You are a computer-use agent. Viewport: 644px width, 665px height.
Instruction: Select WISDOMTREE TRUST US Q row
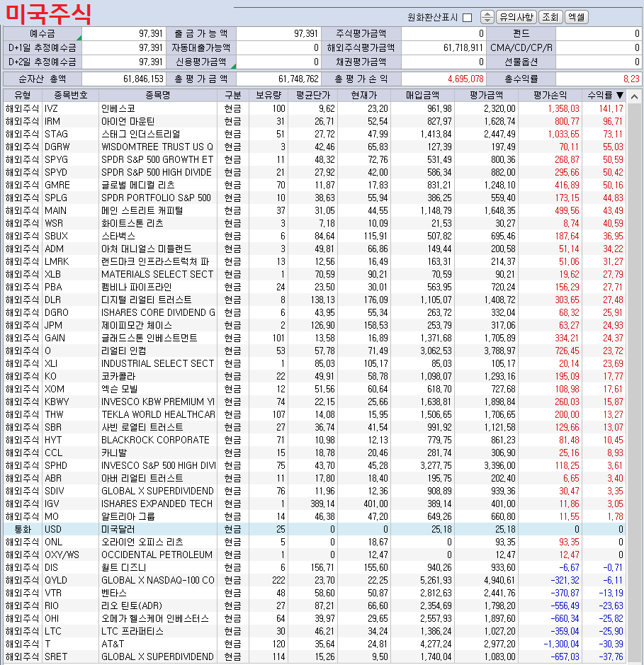coord(315,147)
